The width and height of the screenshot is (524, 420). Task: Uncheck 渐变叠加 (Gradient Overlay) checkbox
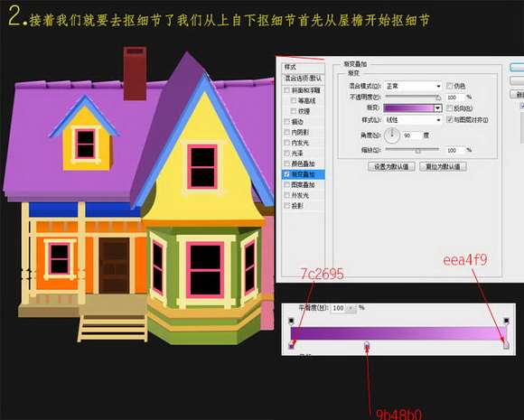pyautogui.click(x=286, y=174)
